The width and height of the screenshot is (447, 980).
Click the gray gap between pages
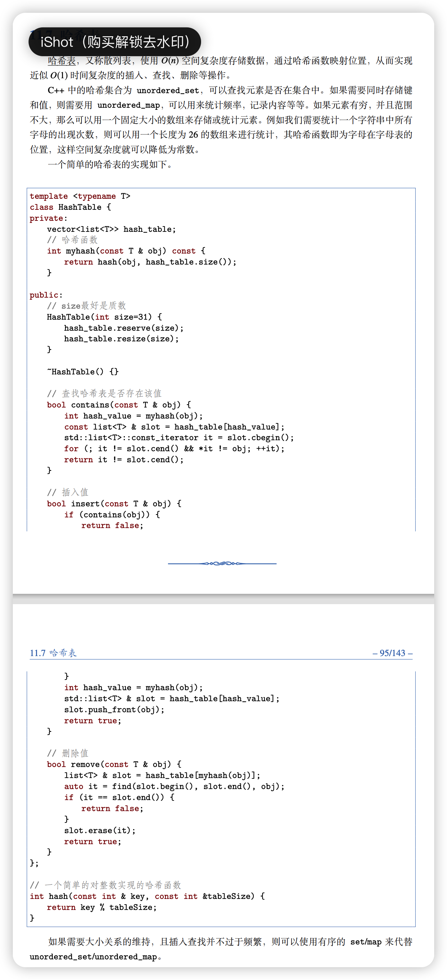[223, 599]
